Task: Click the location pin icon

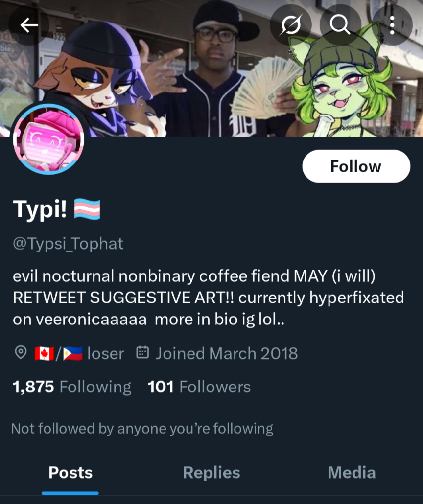Action: 21,353
